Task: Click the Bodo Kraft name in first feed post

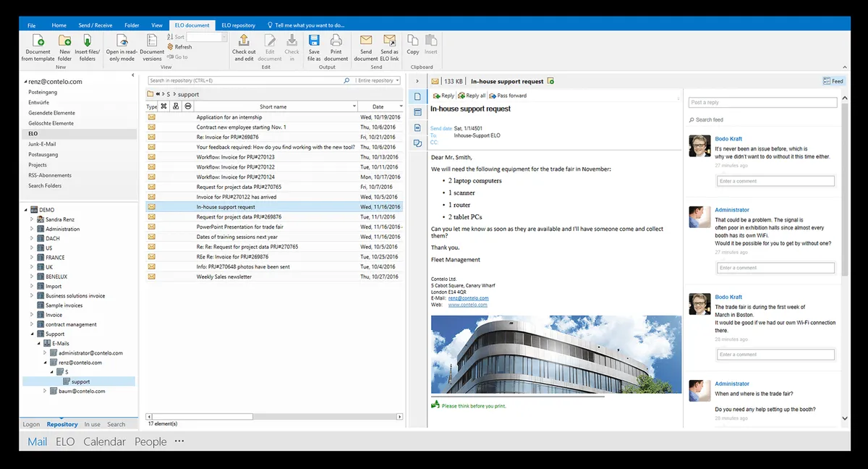Action: pos(728,138)
